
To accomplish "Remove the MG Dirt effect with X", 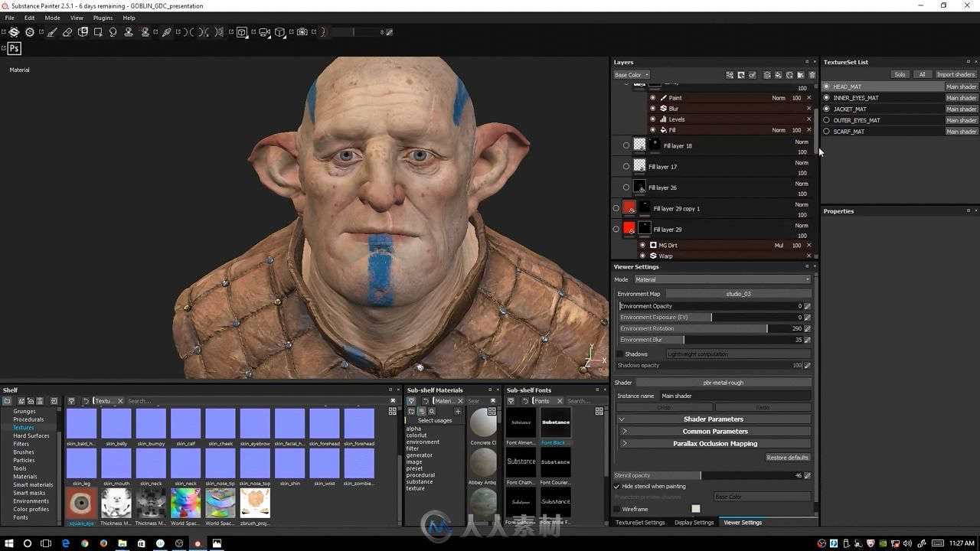I will (x=808, y=246).
